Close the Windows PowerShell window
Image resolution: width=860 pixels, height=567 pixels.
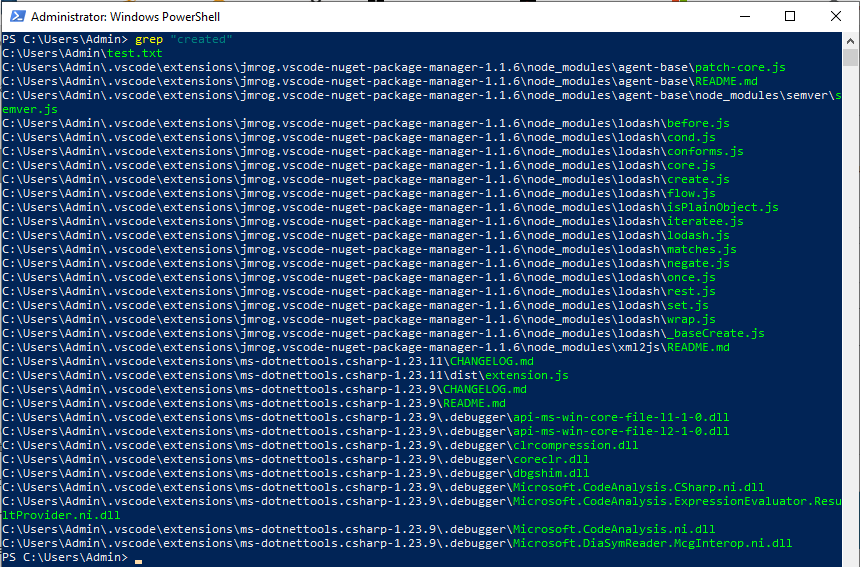coord(836,16)
